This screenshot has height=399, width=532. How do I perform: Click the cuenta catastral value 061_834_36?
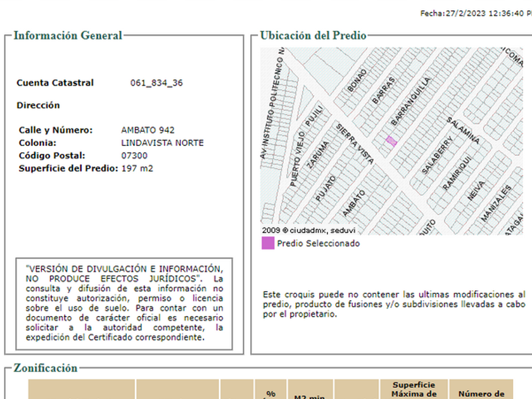(x=156, y=83)
